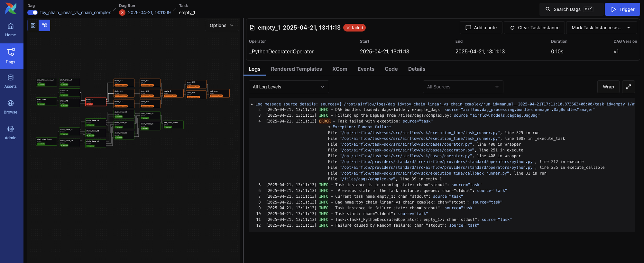The width and height of the screenshot is (644, 263).
Task: Select the graph view icon
Action: pyautogui.click(x=44, y=25)
